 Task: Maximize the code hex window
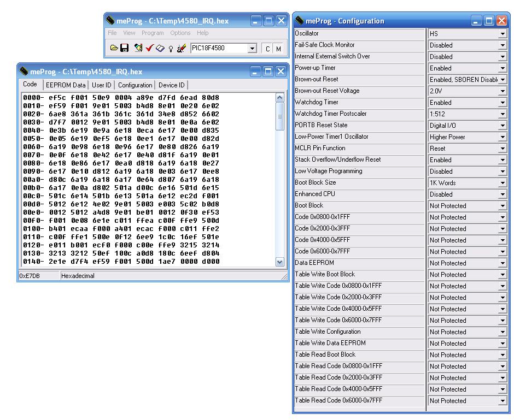[268, 72]
